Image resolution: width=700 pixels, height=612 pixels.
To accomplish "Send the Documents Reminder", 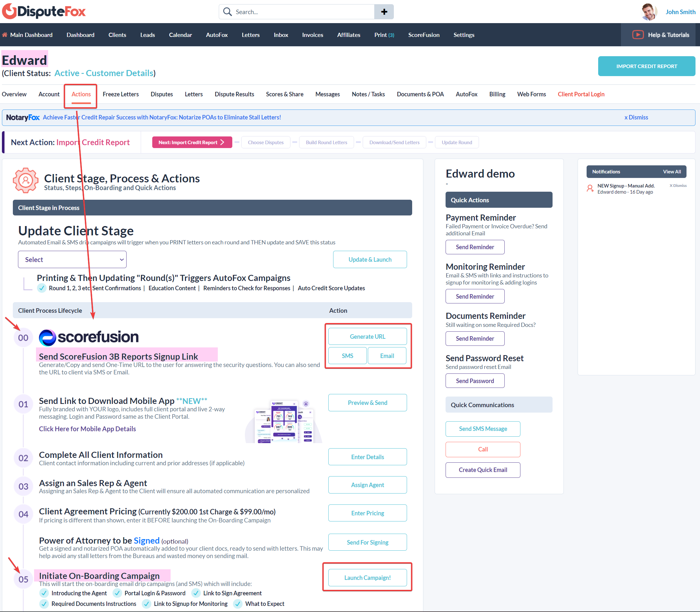I will click(475, 338).
